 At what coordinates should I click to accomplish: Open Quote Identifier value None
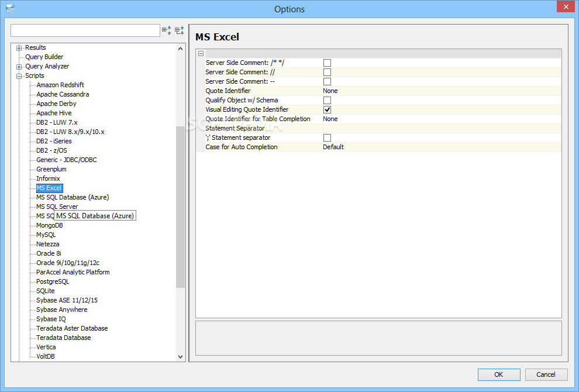coord(442,91)
